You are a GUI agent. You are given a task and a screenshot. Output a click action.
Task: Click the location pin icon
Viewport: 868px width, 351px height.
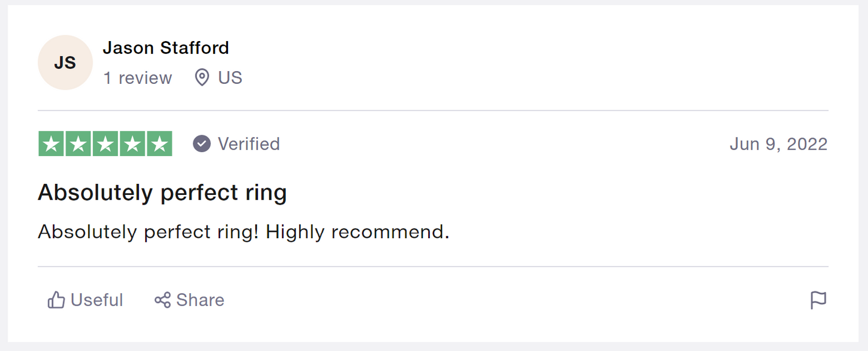click(202, 77)
